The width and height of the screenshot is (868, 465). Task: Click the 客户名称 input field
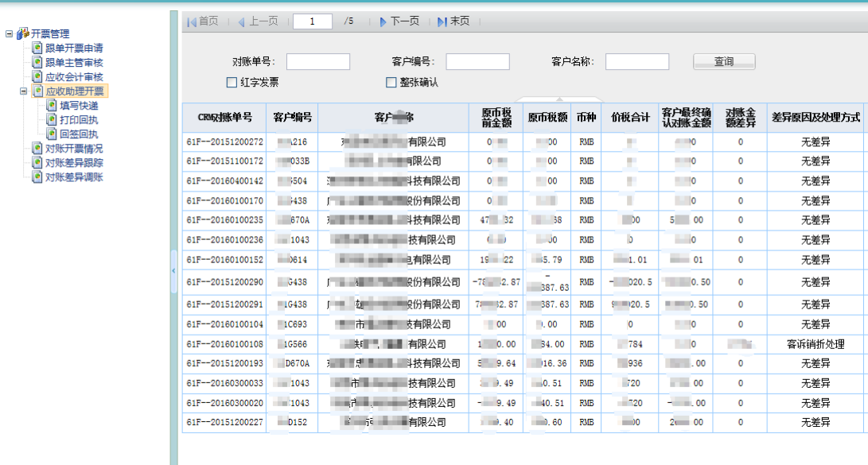637,61
